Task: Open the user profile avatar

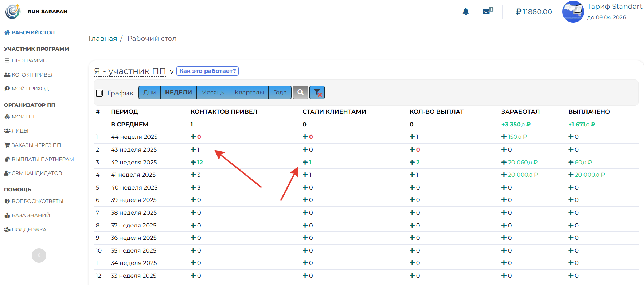Action: click(x=573, y=12)
